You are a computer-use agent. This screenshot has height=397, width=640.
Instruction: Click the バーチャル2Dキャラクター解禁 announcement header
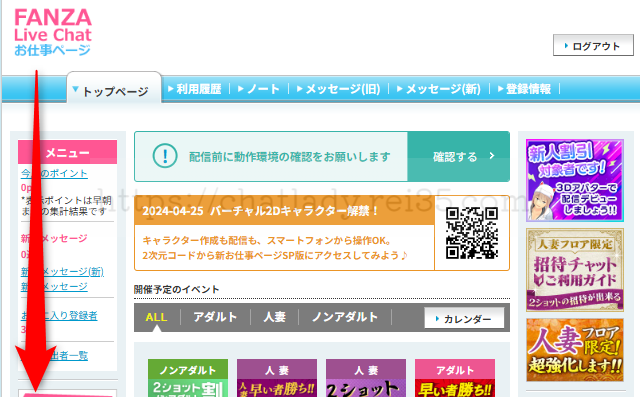click(x=284, y=211)
